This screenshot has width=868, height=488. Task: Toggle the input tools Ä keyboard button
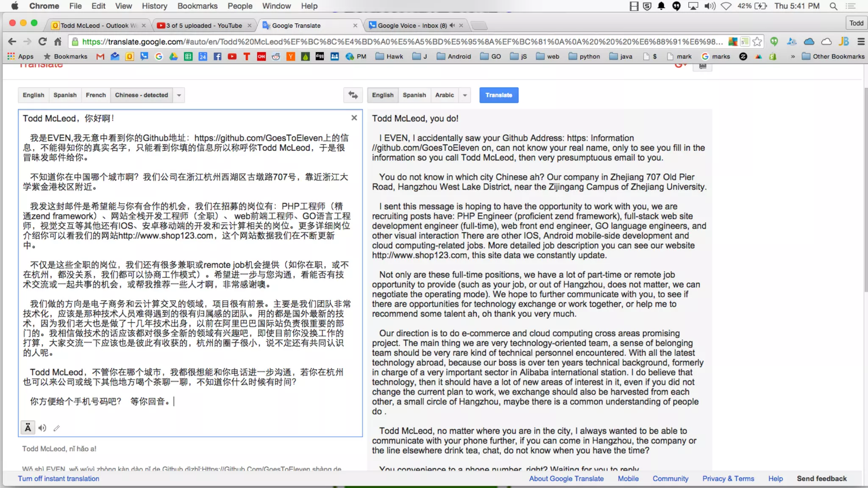tap(28, 428)
